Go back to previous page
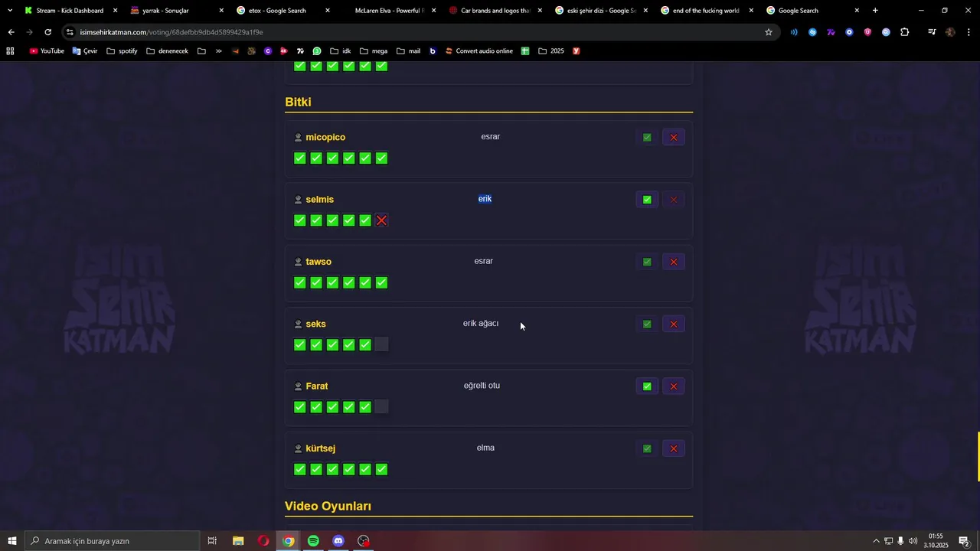This screenshot has width=980, height=551. coord(11,32)
